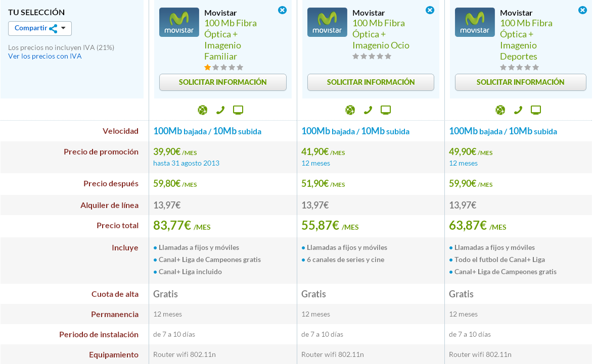Open the Compartir share dropdown
The height and width of the screenshot is (364, 594).
(x=40, y=28)
